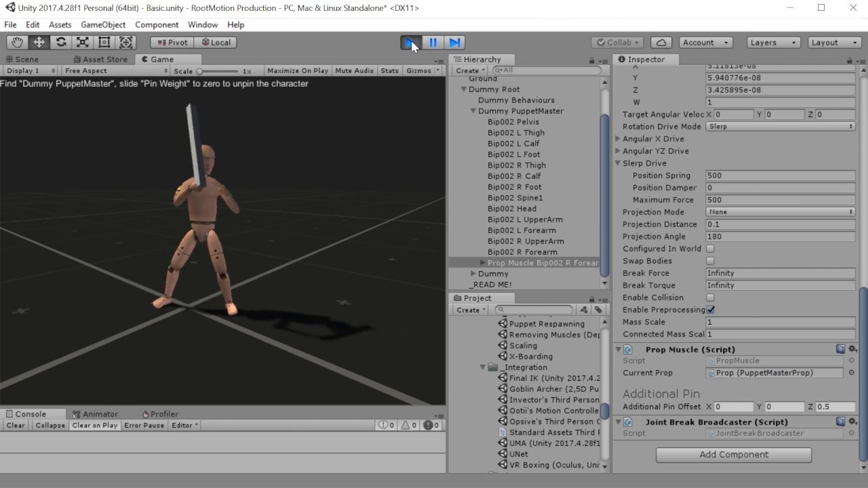Open the GameObject menu
868x488 pixels.
point(103,24)
